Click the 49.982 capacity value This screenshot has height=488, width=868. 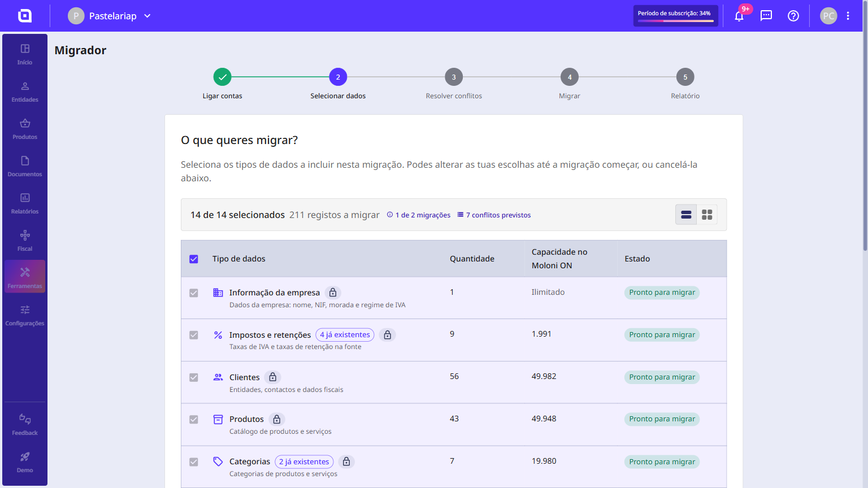click(544, 376)
